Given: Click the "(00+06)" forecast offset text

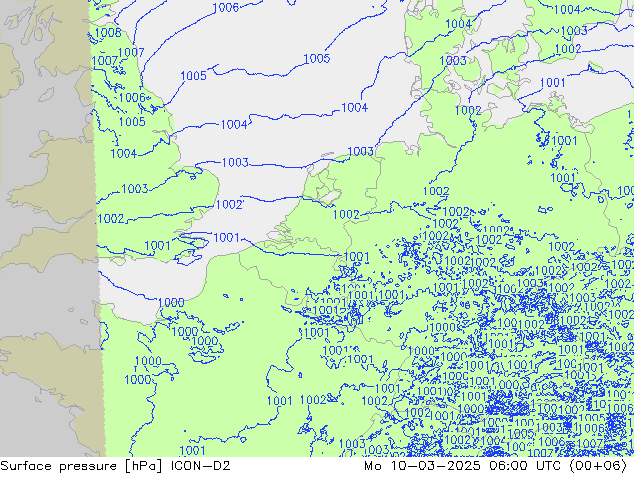Looking at the screenshot, I should click(x=598, y=466).
